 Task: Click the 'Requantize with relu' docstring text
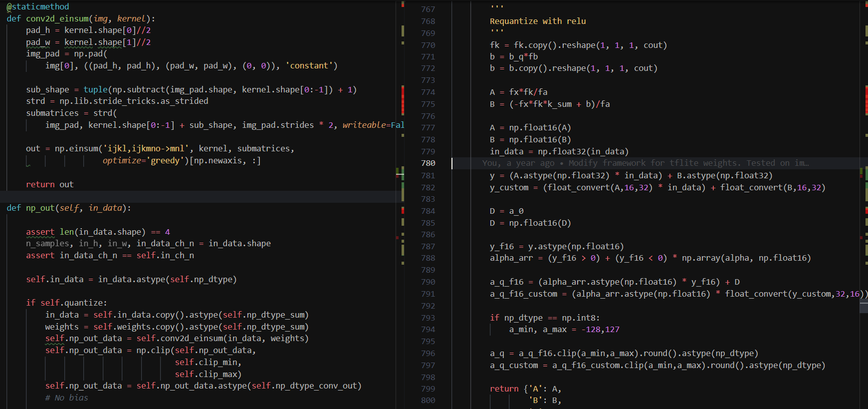click(537, 21)
